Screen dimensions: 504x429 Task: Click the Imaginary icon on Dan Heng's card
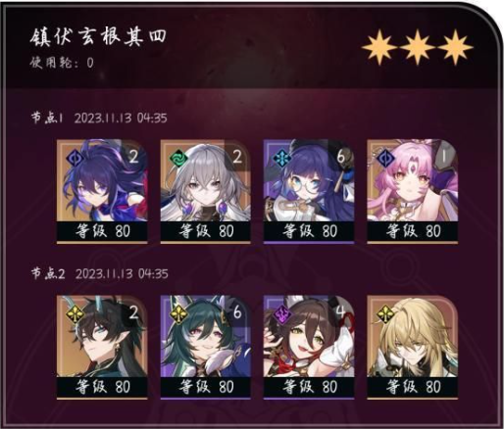click(x=75, y=313)
